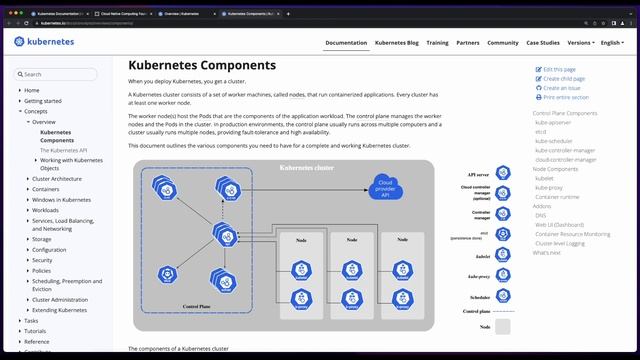Switch to Overview | Kubernetes browser tab
This screenshot has height=360, width=640.
[187, 13]
